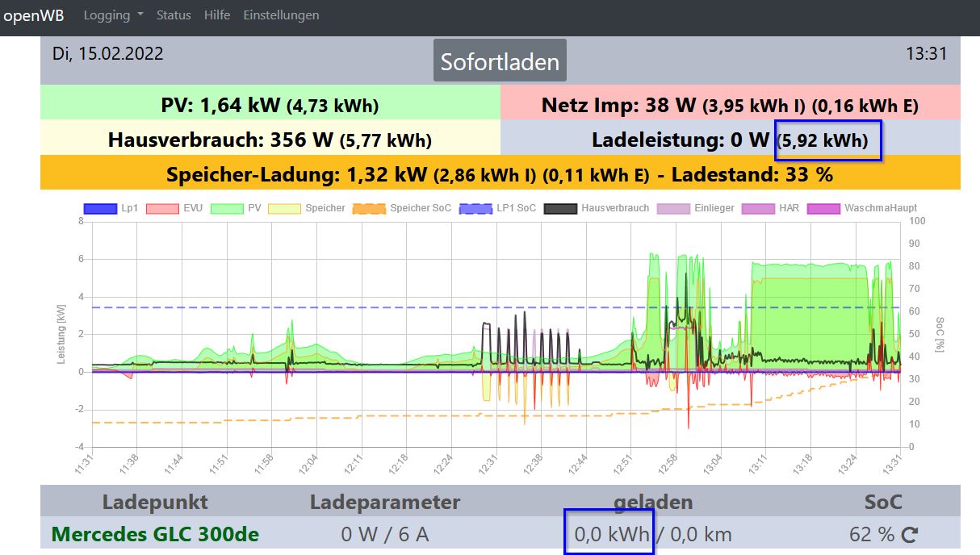Toggle WaschmaHaupt legend entry
Image resolution: width=980 pixels, height=555 pixels.
tap(862, 208)
